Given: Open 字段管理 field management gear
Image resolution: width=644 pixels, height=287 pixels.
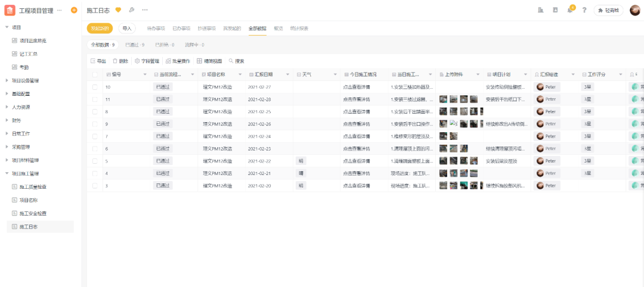Looking at the screenshot, I should click(137, 61).
